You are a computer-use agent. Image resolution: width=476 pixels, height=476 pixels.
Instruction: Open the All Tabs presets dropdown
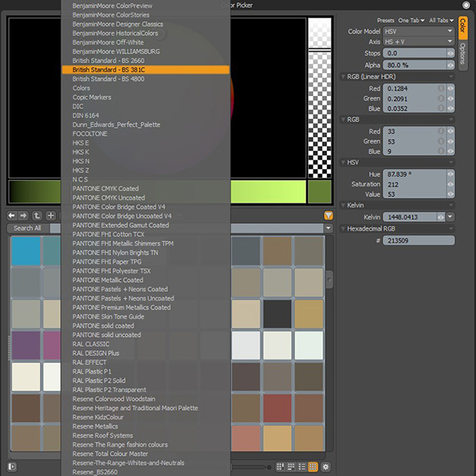441,21
